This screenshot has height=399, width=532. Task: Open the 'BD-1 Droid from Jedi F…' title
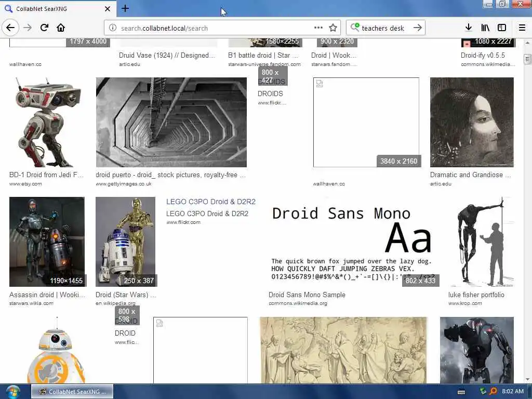(46, 175)
